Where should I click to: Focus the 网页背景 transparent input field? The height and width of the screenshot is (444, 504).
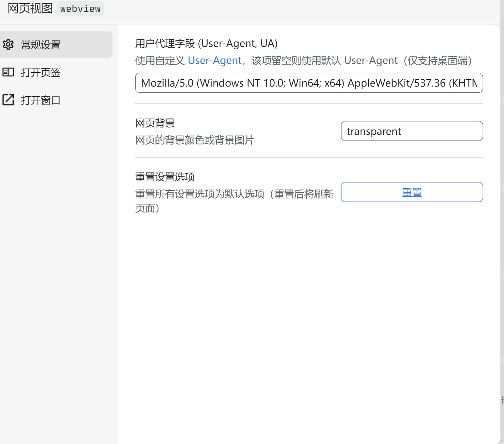pyautogui.click(x=412, y=131)
